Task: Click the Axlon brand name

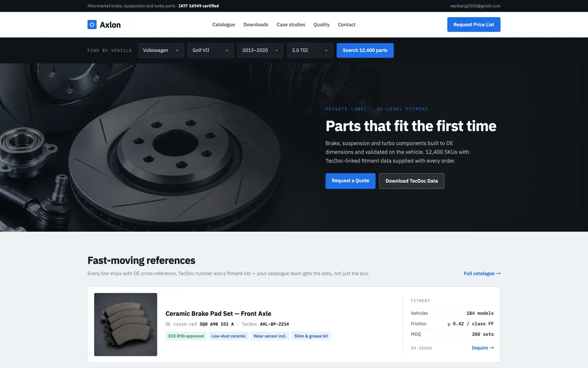Action: click(110, 25)
